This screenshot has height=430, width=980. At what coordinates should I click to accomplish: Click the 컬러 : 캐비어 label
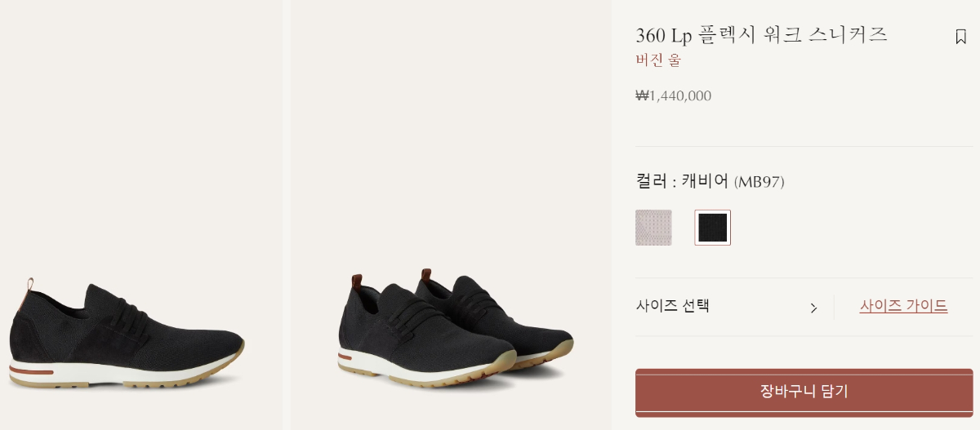pos(681,181)
